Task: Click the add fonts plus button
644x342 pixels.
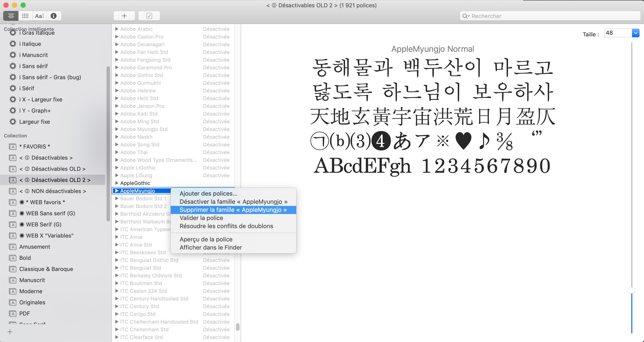Action: pyautogui.click(x=124, y=16)
